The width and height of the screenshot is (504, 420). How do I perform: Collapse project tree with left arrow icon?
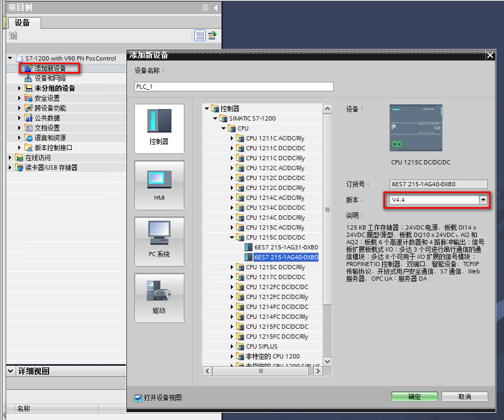[216, 7]
